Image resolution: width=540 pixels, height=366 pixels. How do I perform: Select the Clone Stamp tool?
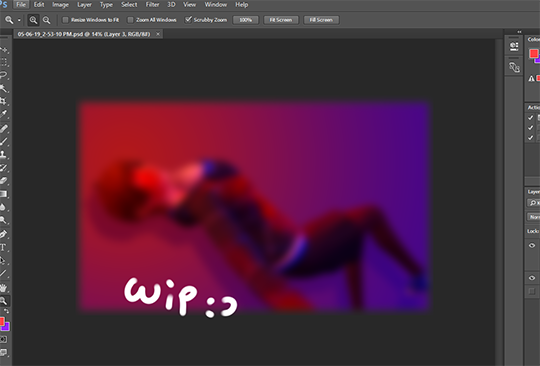coord(3,154)
